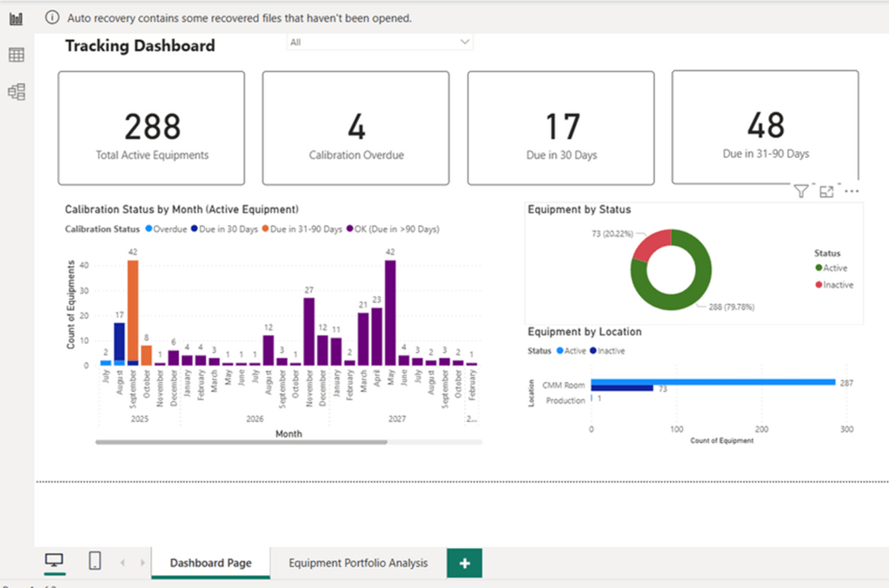Open More options ellipsis on visual
Screen dimensions: 889x588
852,192
